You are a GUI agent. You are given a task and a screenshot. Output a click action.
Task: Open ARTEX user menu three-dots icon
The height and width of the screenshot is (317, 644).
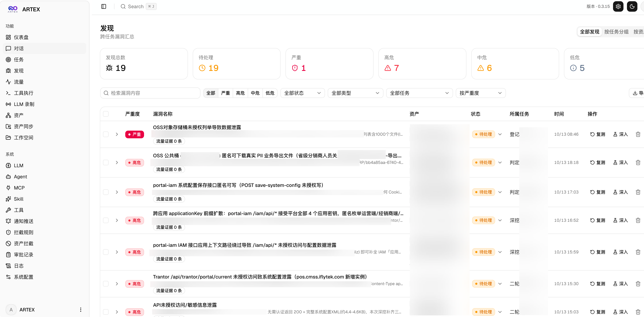(81, 310)
